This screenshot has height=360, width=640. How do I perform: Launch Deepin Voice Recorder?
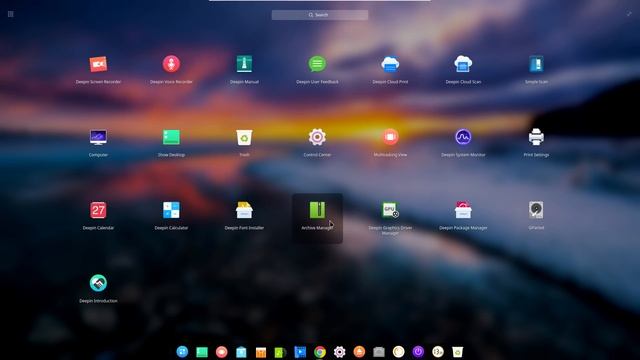coord(171,64)
